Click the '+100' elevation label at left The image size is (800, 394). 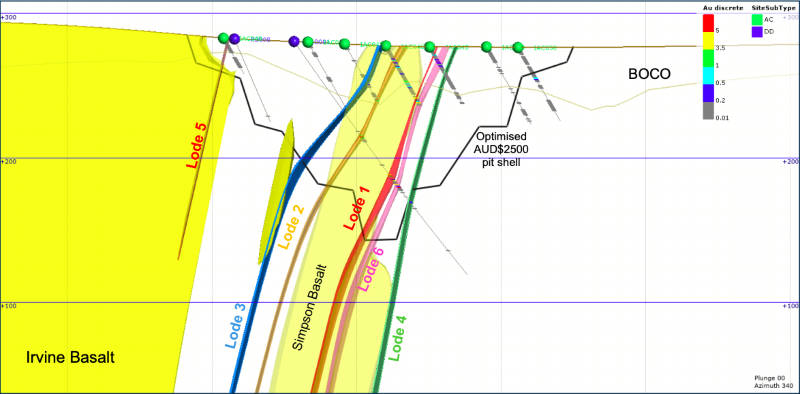pyautogui.click(x=8, y=306)
